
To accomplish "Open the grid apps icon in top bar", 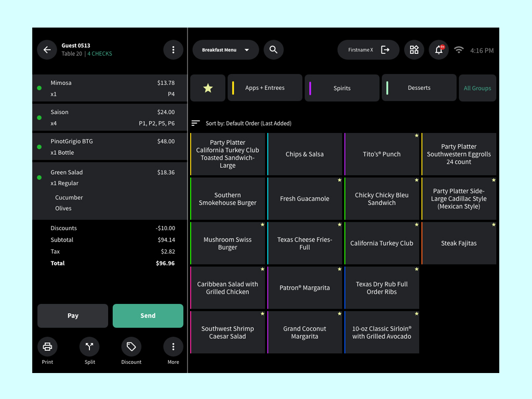I will coord(414,50).
